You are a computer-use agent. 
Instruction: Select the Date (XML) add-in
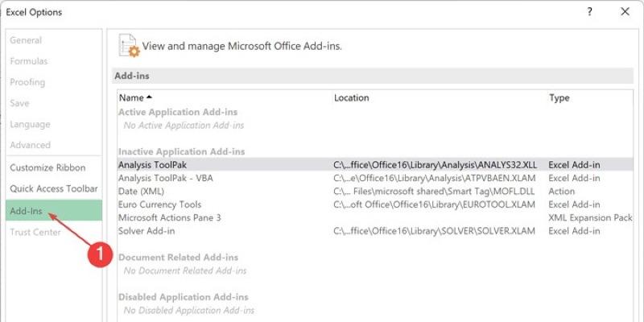tap(375, 192)
